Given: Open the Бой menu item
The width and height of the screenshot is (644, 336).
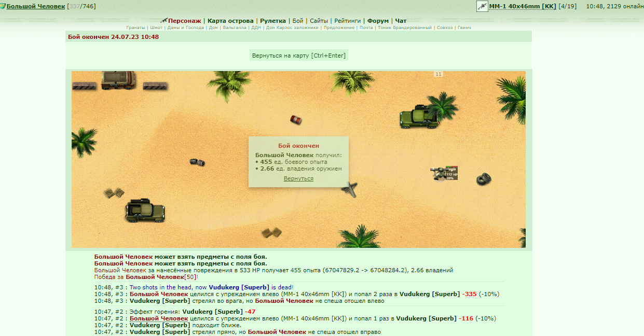Looking at the screenshot, I should click(x=298, y=21).
